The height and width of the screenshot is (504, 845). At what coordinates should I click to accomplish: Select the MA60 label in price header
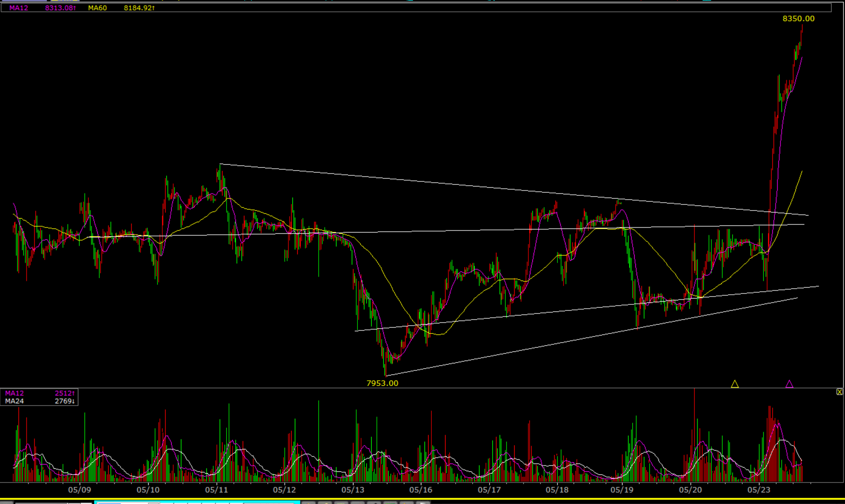[97, 8]
